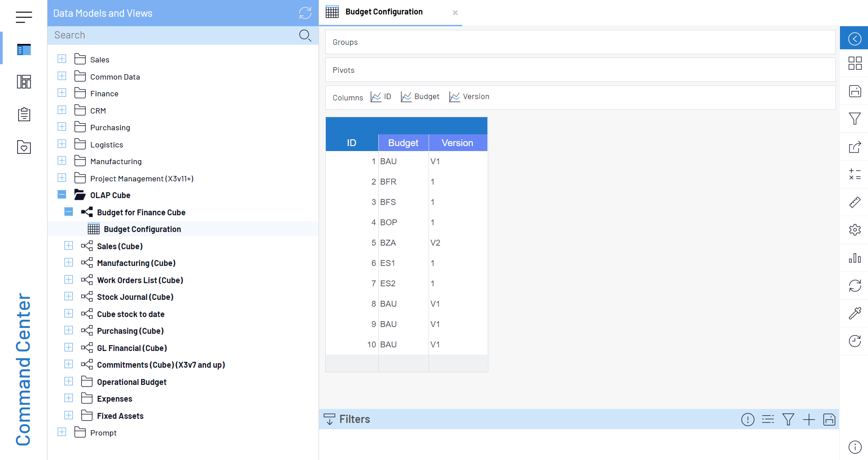Click the search magnifier icon
The height and width of the screenshot is (460, 868).
(x=305, y=35)
